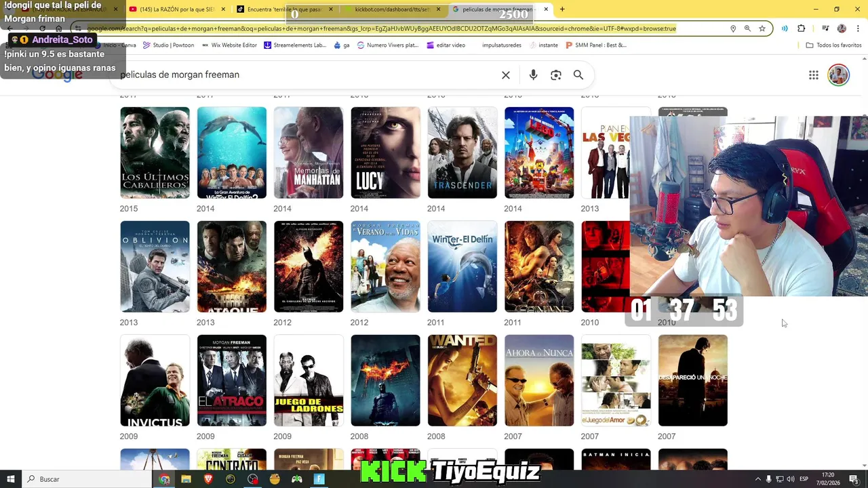Click the zoom magnifier icon in address bar
This screenshot has height=488, width=868.
[x=747, y=28]
